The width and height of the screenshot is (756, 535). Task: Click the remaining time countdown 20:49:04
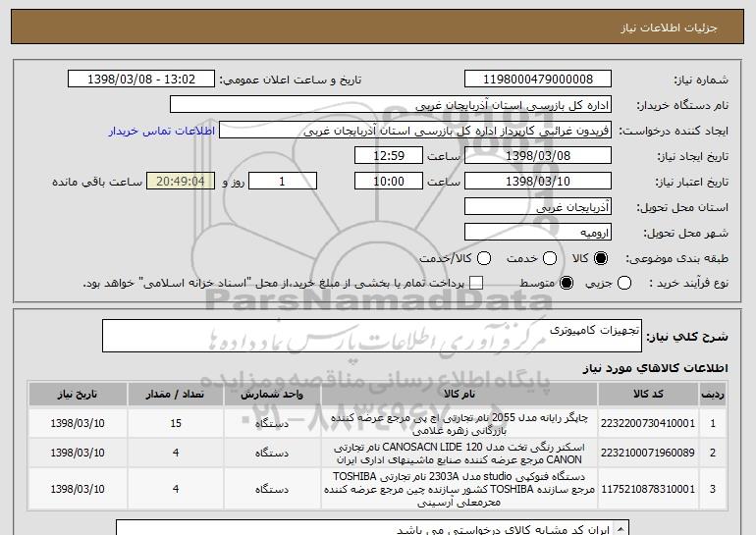click(x=181, y=182)
